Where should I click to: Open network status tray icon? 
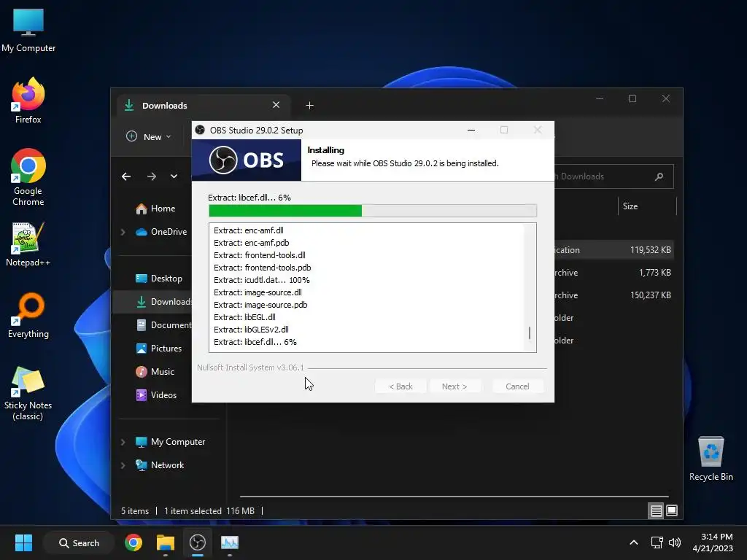tap(657, 542)
